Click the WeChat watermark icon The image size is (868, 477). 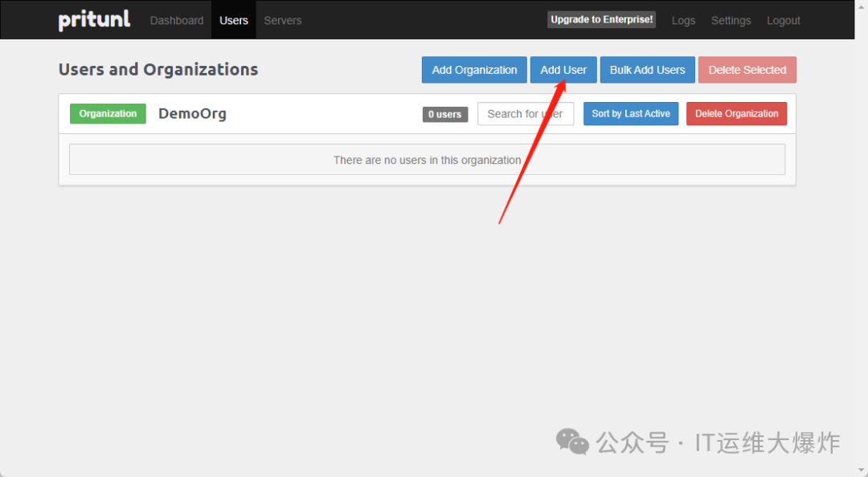point(571,442)
